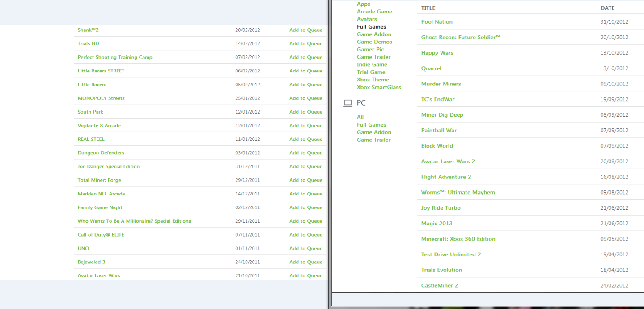Select Apps category filter
644x309 pixels.
[x=364, y=4]
